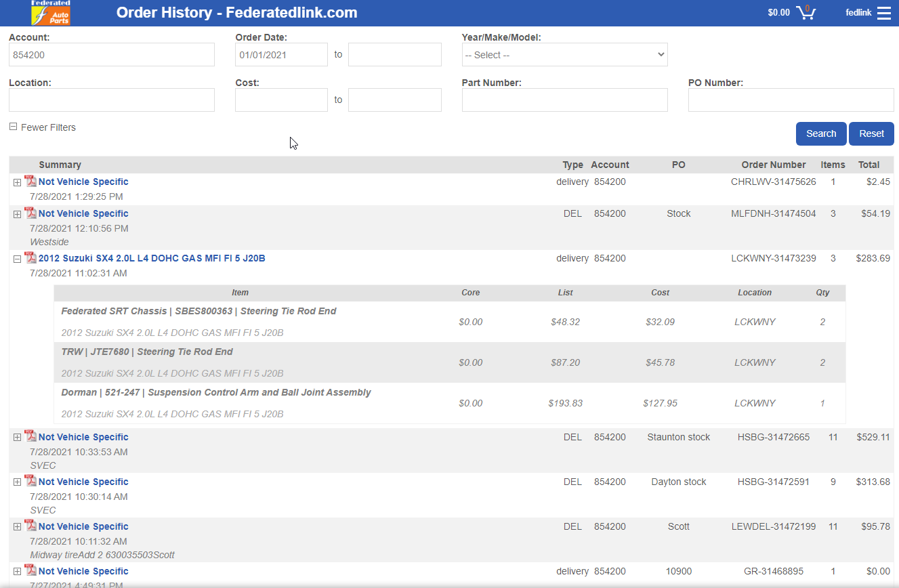Click the Federated Auto Parts logo
This screenshot has width=899, height=588.
click(51, 13)
